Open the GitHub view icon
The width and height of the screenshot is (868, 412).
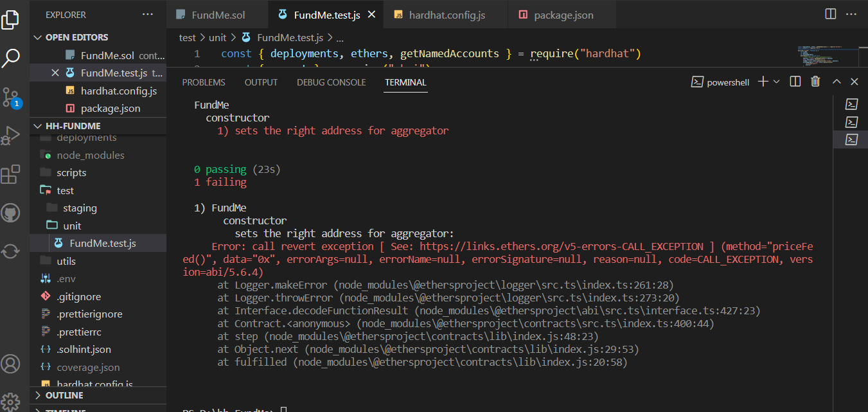pos(11,213)
